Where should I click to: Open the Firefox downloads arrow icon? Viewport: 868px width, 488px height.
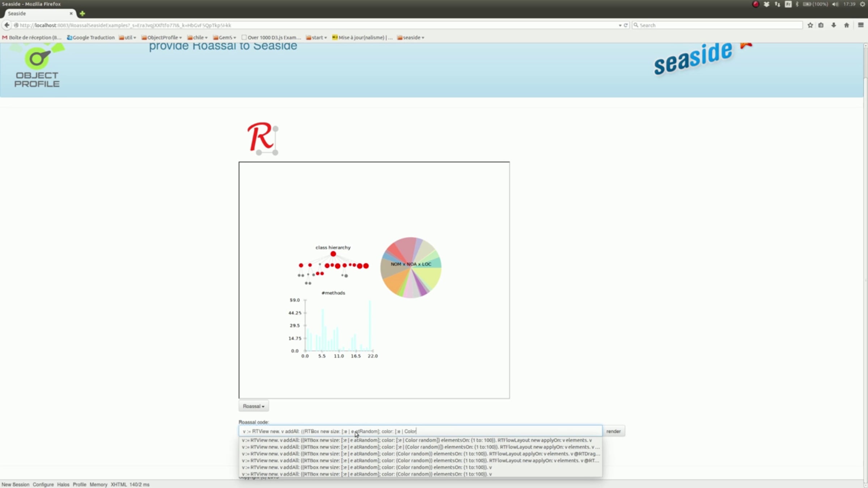(x=834, y=25)
